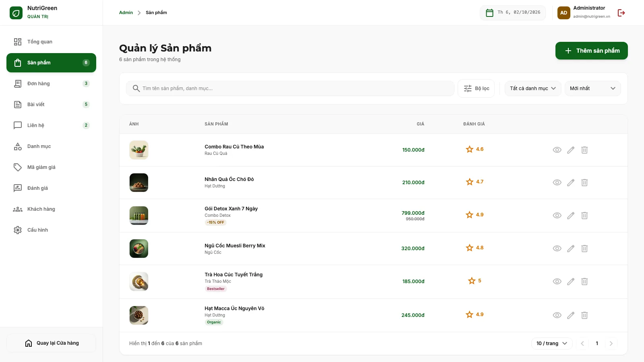The width and height of the screenshot is (644, 362).
Task: Click the Admin breadcrumb link
Action: (126, 12)
